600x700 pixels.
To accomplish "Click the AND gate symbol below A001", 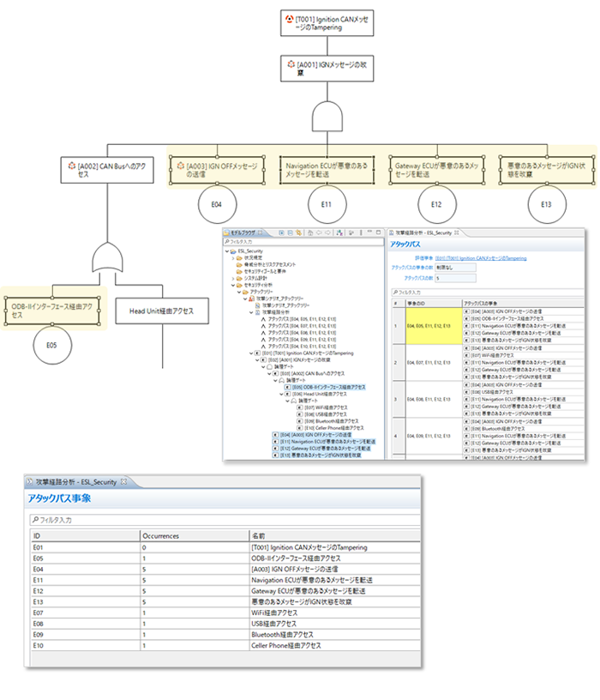I will click(325, 116).
